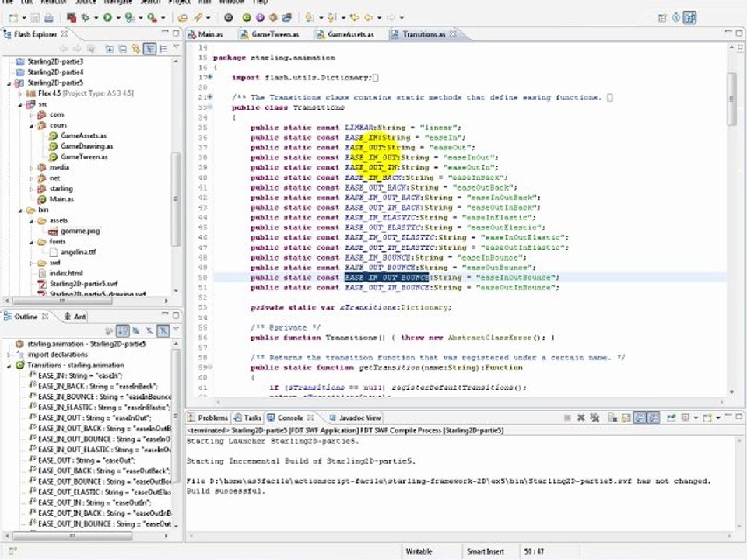Open the Problems tab

209,418
